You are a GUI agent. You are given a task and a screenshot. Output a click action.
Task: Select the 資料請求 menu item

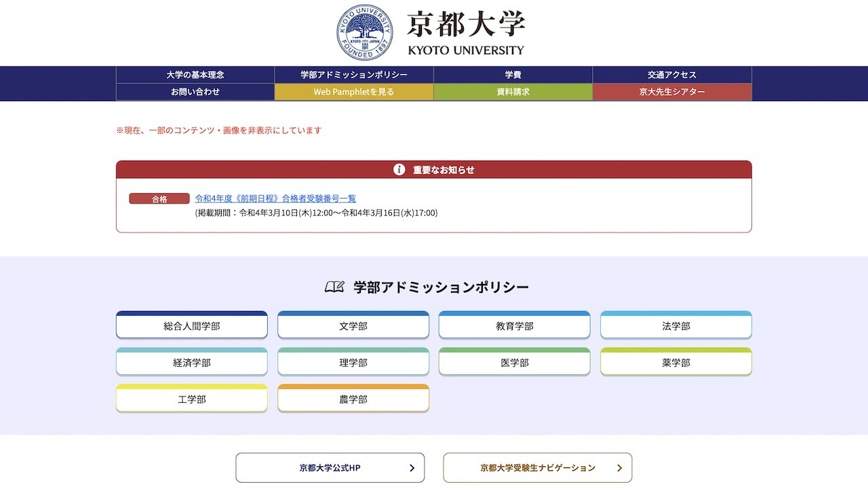click(x=513, y=92)
